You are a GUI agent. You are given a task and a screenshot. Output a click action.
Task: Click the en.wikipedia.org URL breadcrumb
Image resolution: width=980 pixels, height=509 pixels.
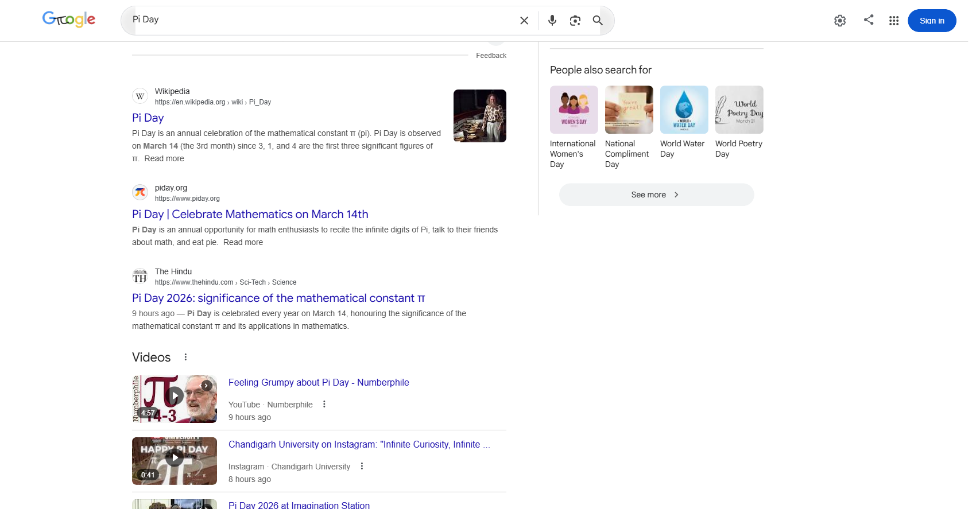pos(213,102)
